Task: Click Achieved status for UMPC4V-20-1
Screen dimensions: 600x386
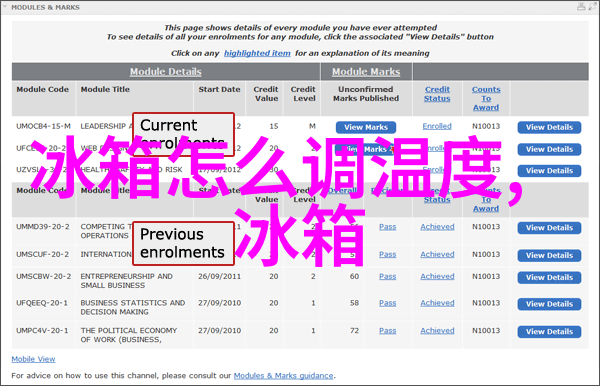Action: pos(437,331)
